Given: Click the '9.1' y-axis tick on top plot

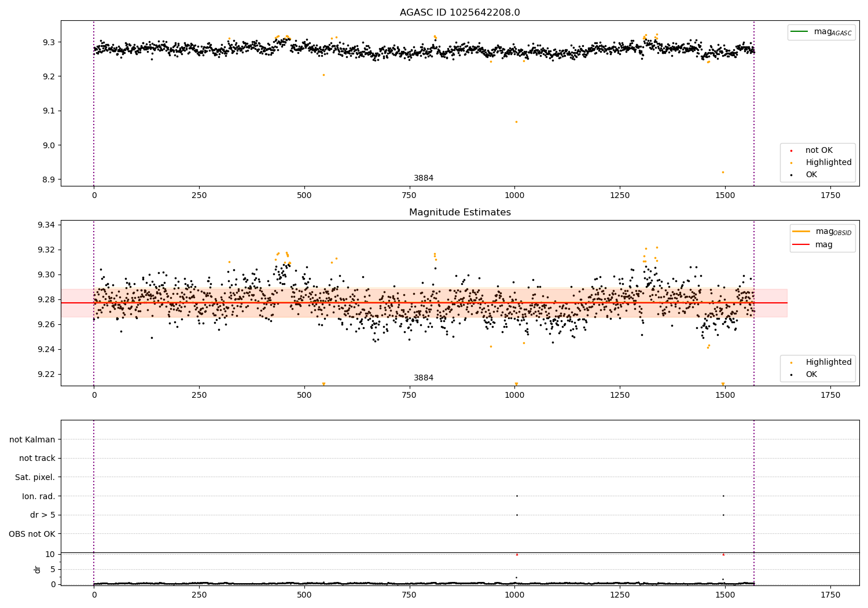Looking at the screenshot, I should click(x=49, y=111).
